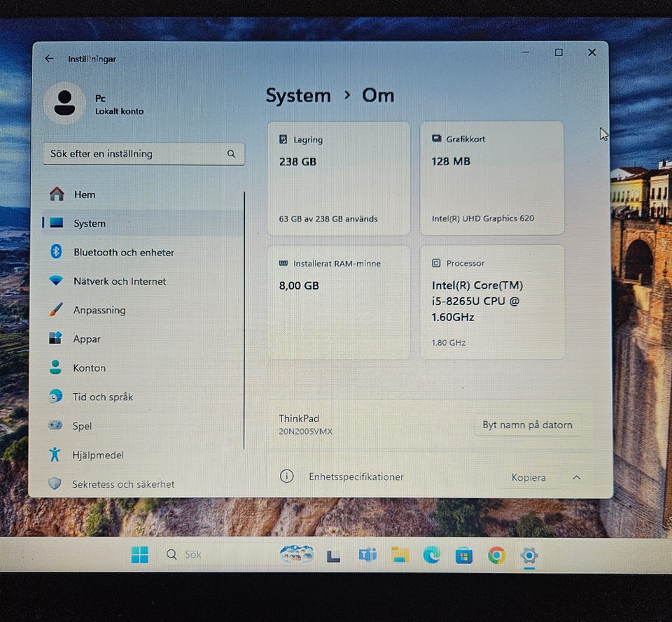Open the Windows Start menu
The image size is (672, 622).
point(140,555)
